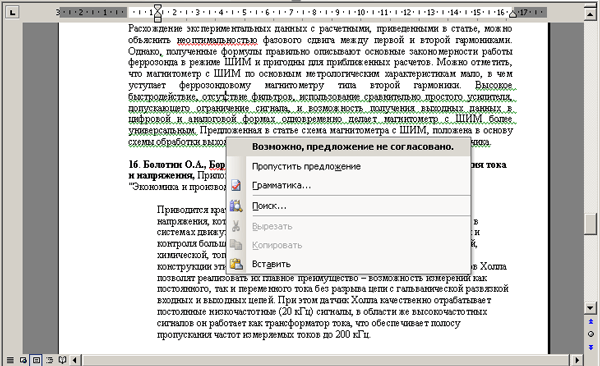The width and height of the screenshot is (600, 366).
Task: Click the horizontal scrollbar right arrow
Action: pyautogui.click(x=577, y=360)
